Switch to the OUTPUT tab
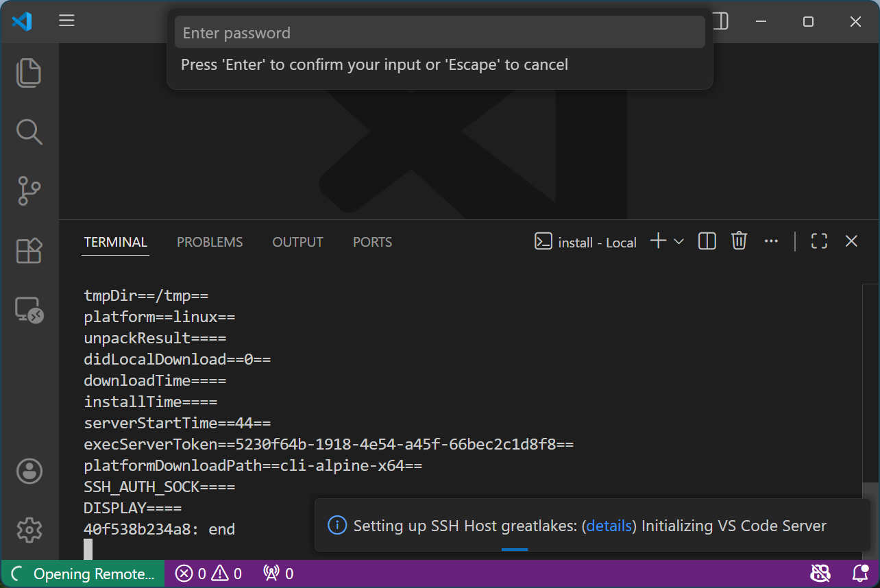The width and height of the screenshot is (880, 588). 297,242
